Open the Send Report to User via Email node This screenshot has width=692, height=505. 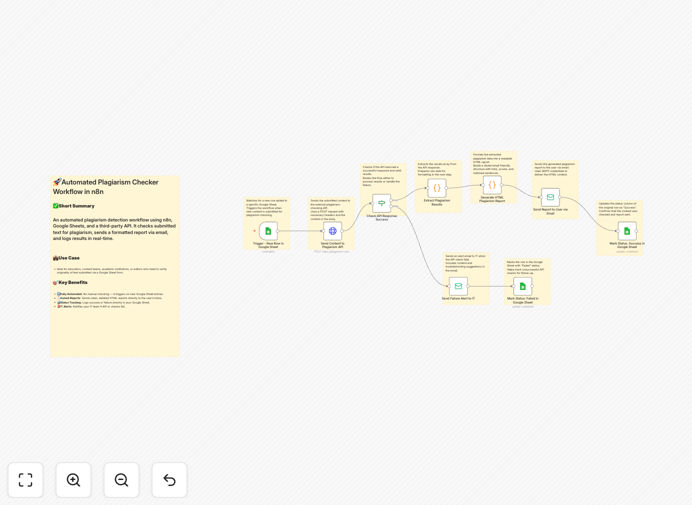coord(550,197)
